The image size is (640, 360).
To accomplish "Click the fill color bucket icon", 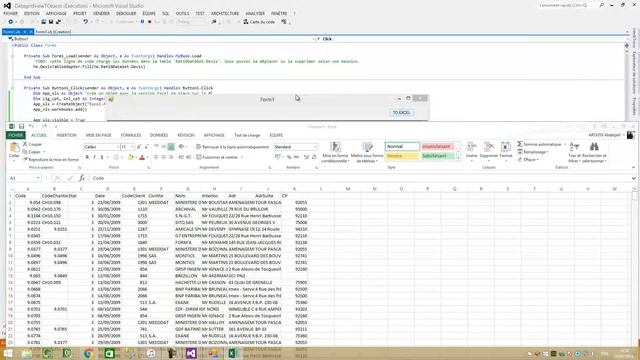I will tap(131, 157).
